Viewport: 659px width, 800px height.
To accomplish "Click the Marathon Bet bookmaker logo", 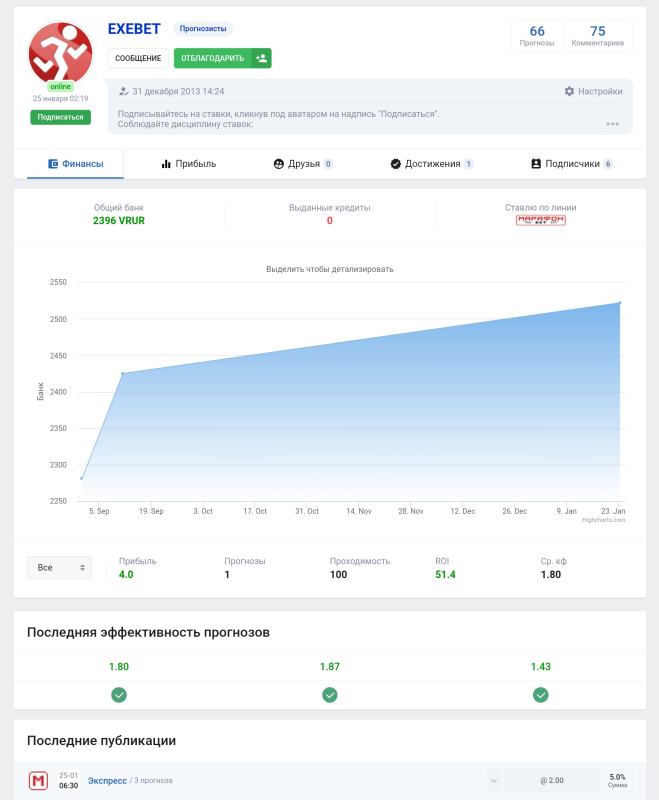I will (540, 220).
